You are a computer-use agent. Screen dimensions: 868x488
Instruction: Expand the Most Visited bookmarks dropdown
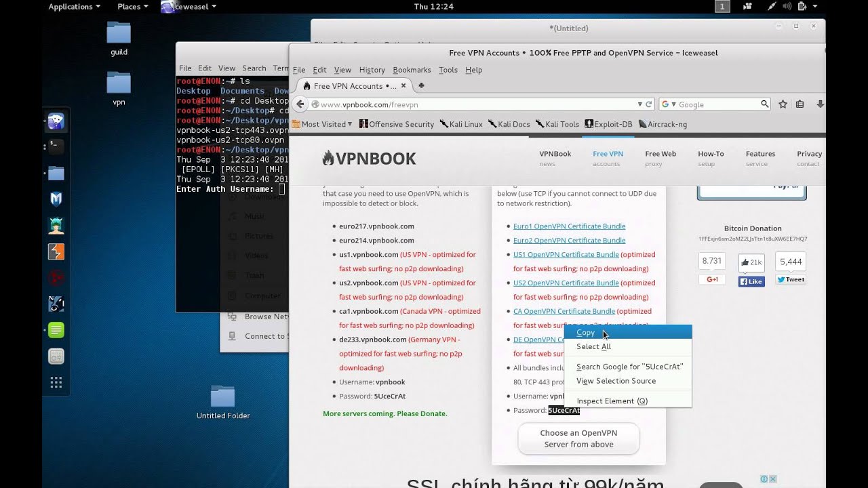[323, 124]
